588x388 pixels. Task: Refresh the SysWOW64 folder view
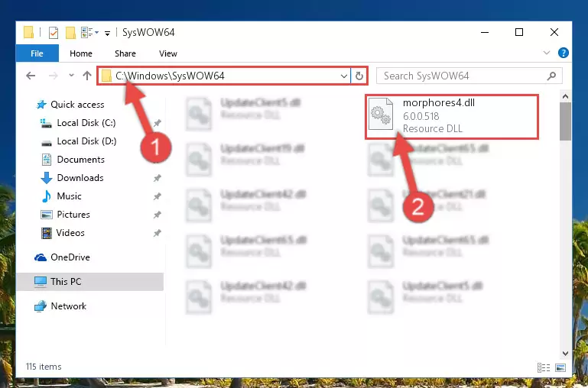click(359, 76)
